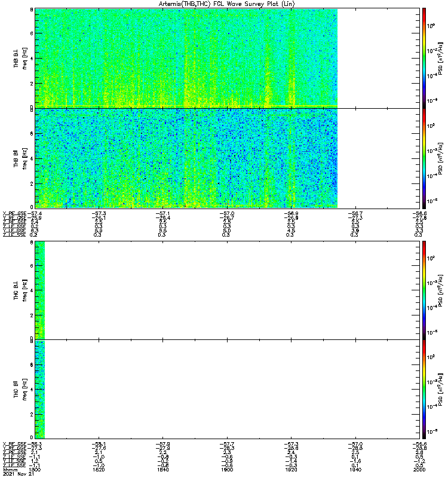Click the THB B-parallel spectrogram in second panel
This screenshot has width=448, height=478.
coord(186,157)
